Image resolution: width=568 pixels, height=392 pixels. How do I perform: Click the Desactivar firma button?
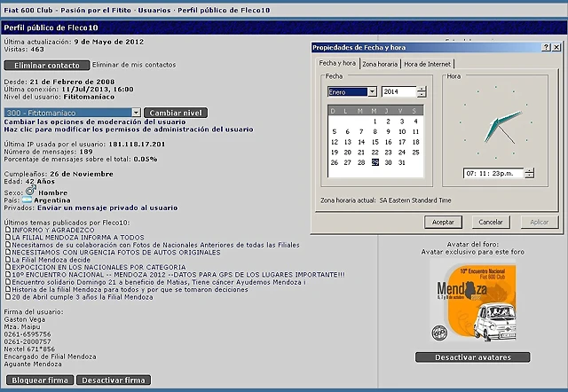[114, 380]
